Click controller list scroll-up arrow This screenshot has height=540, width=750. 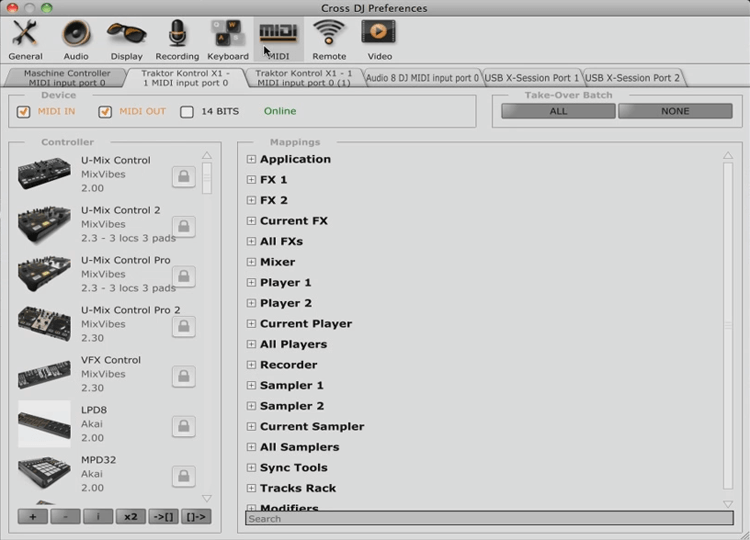coord(207,155)
